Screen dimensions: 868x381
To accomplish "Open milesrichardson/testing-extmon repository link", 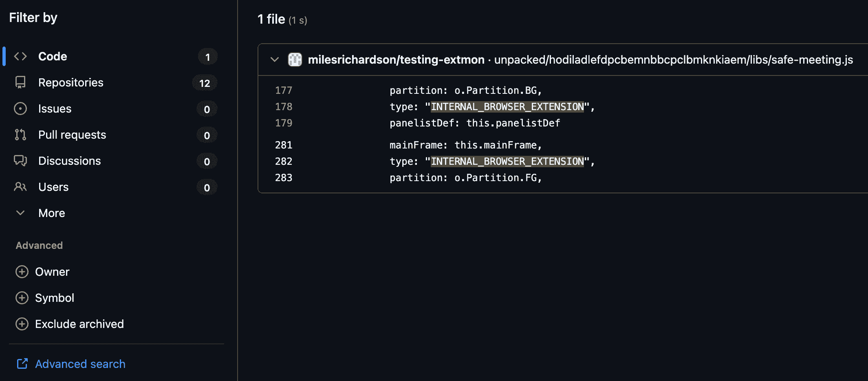I will coord(396,60).
